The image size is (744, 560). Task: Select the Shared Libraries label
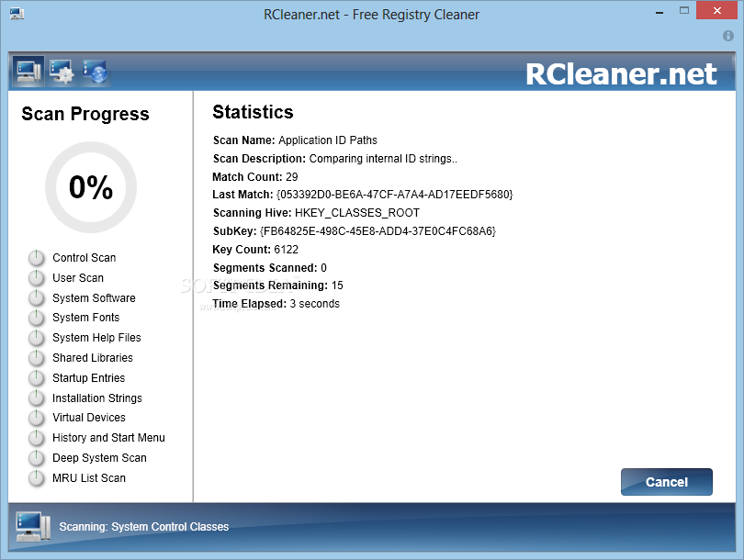point(93,357)
